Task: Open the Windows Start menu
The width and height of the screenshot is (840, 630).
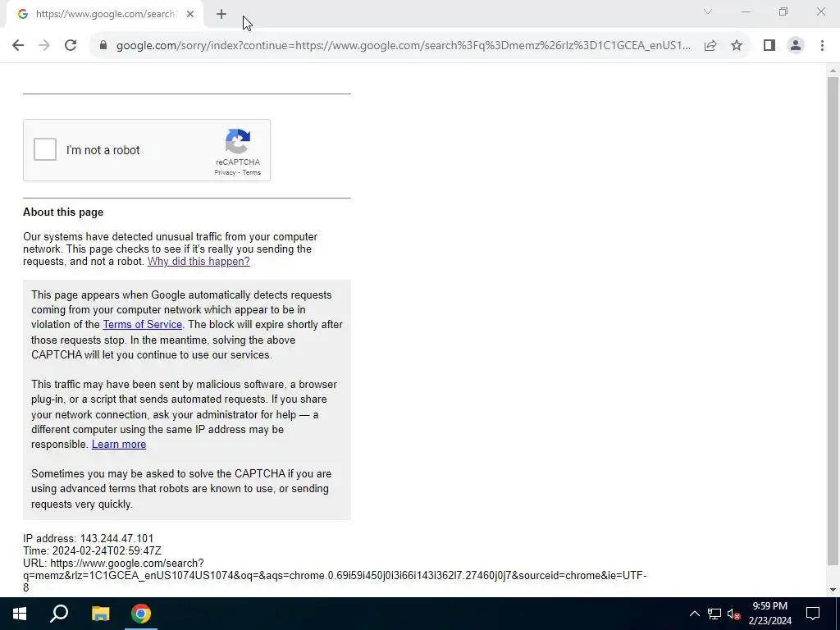Action: [x=20, y=614]
